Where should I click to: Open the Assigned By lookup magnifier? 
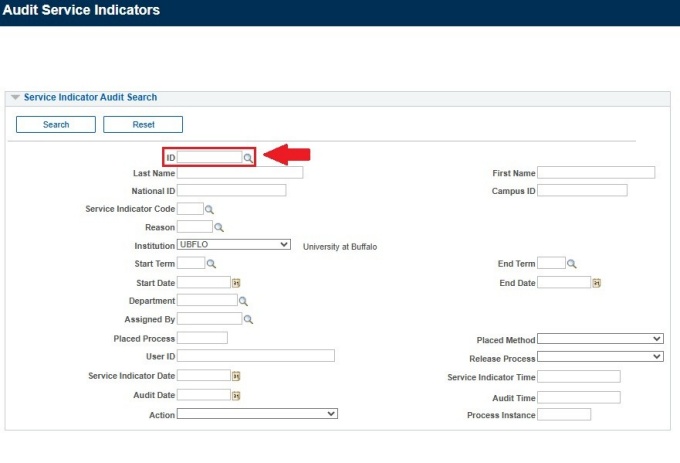248,320
